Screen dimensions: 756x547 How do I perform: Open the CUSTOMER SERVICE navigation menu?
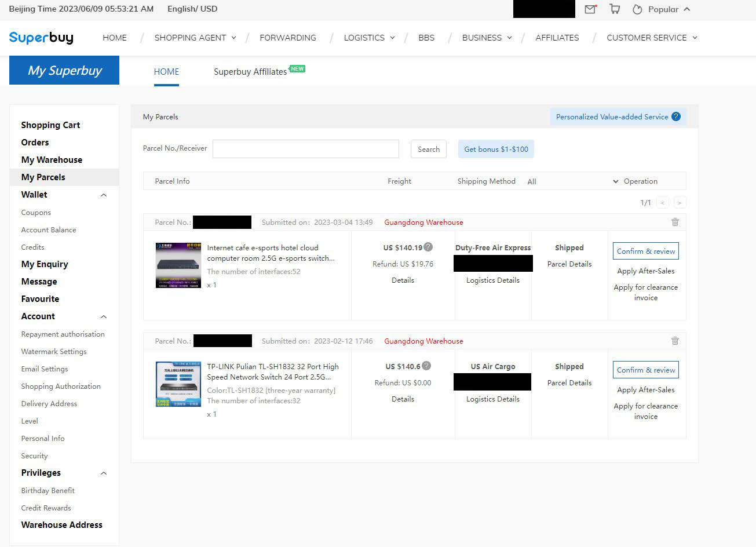[651, 38]
